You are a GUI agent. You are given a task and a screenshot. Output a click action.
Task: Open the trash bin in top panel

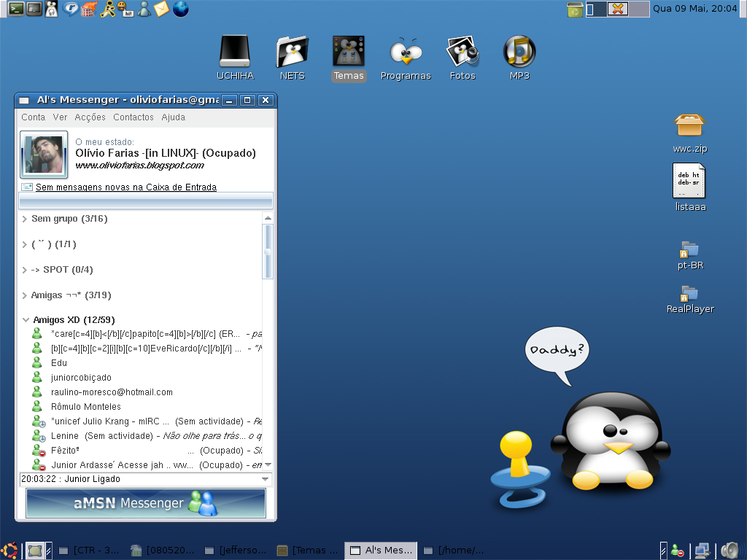click(575, 9)
